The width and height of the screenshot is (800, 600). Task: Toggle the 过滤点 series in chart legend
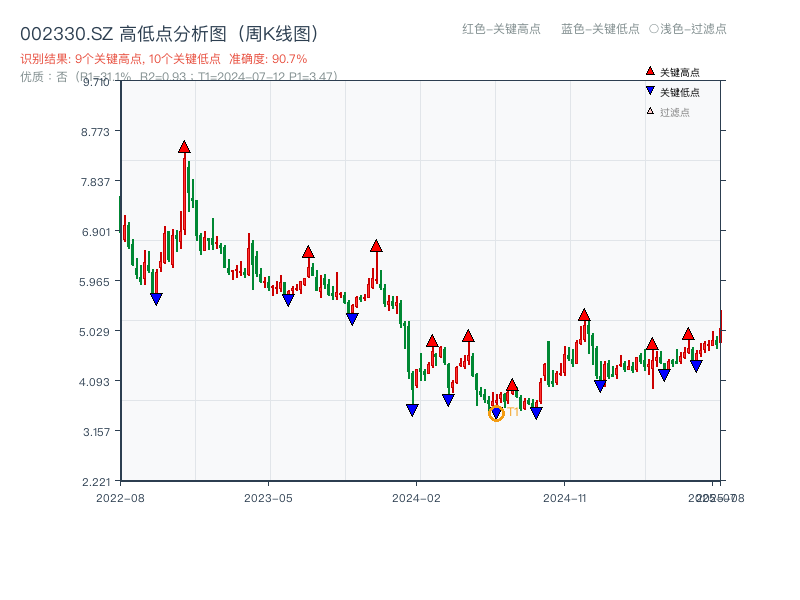click(x=668, y=112)
